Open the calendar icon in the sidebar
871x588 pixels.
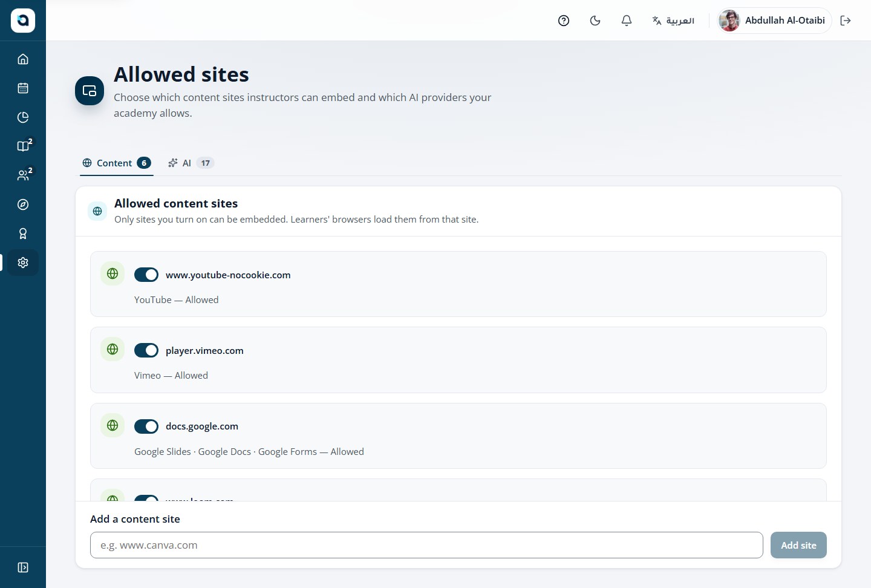23,88
